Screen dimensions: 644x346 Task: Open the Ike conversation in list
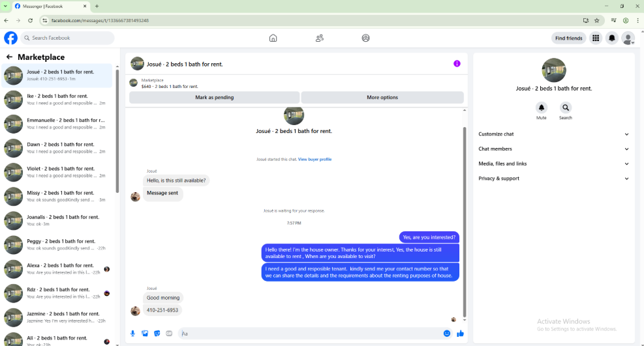pyautogui.click(x=57, y=100)
